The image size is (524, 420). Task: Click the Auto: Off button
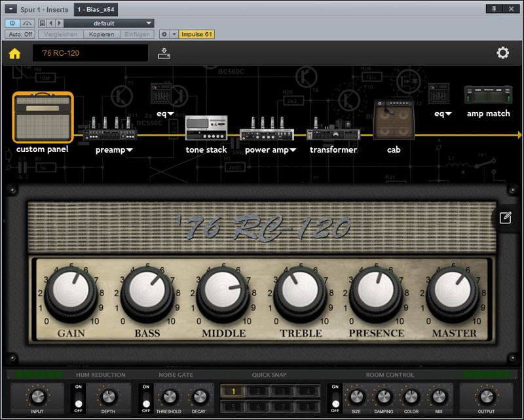[x=20, y=34]
